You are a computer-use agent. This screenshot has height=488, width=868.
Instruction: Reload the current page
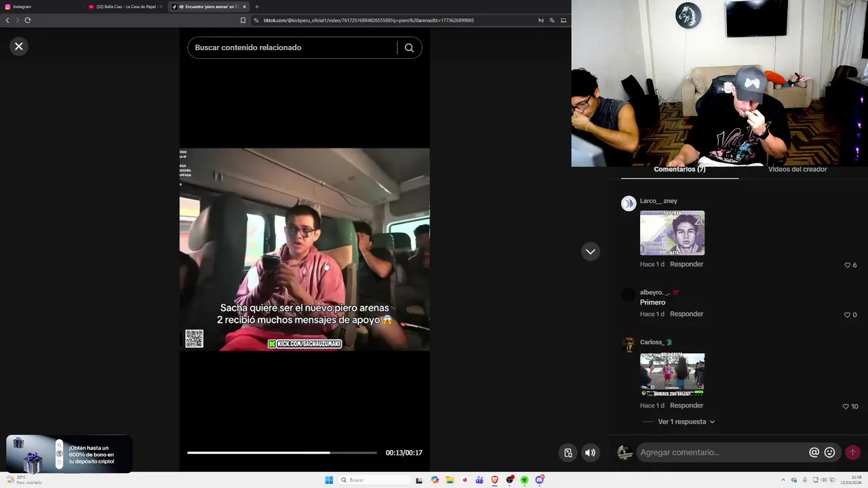(x=28, y=20)
